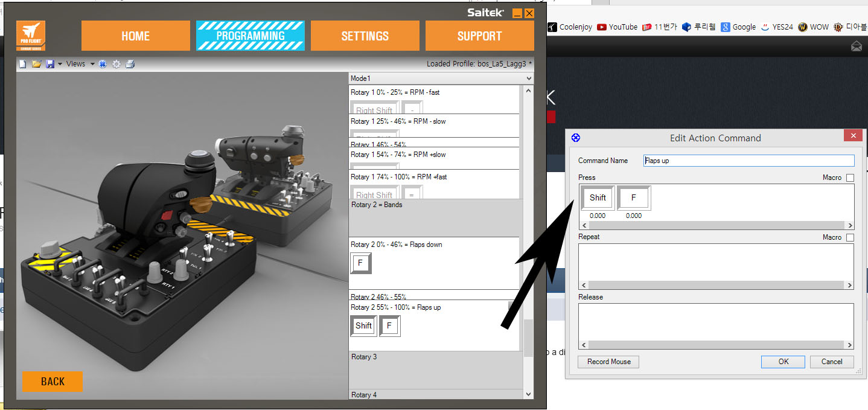
Task: Enable the Macro checkbox for Repeat
Action: 850,237
